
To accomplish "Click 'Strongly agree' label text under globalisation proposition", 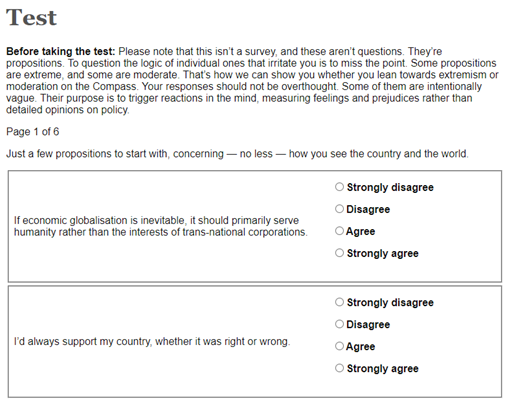I will click(x=383, y=254).
